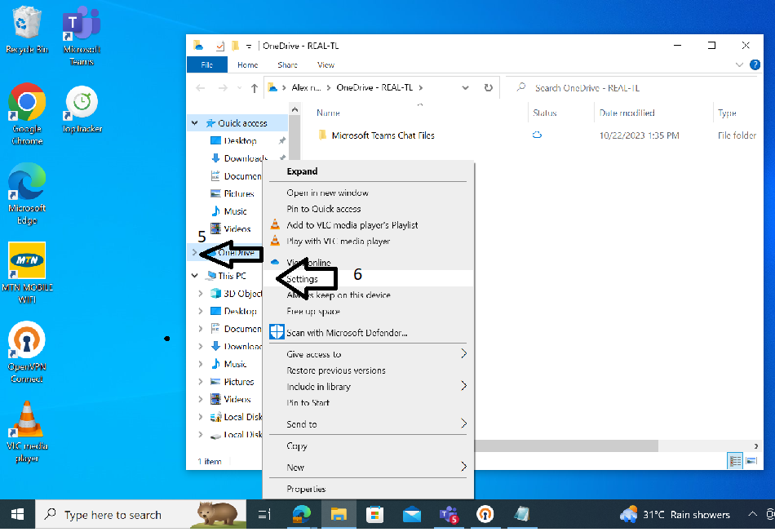
Task: Select Free up space in context menu
Action: [x=368, y=312]
